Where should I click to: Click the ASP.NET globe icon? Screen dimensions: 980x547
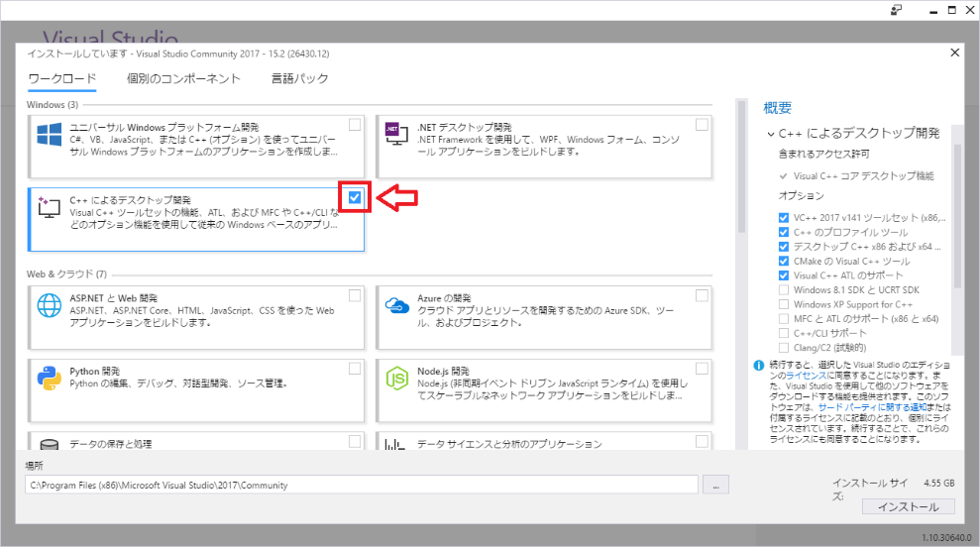point(50,305)
